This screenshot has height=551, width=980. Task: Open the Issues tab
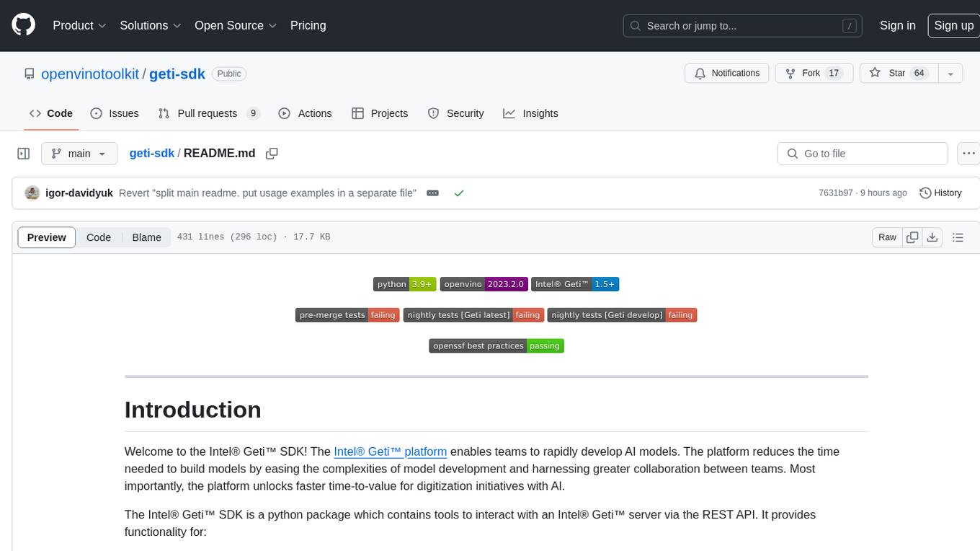pyautogui.click(x=115, y=113)
